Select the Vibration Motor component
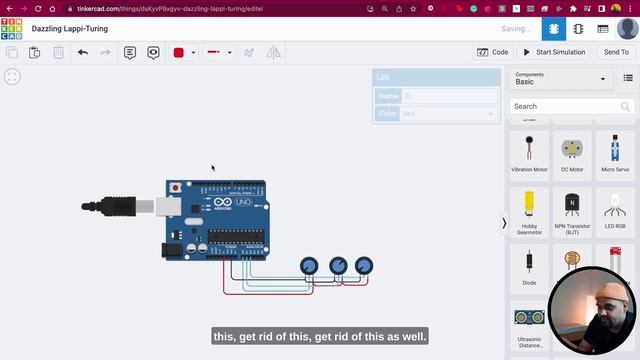 529,155
